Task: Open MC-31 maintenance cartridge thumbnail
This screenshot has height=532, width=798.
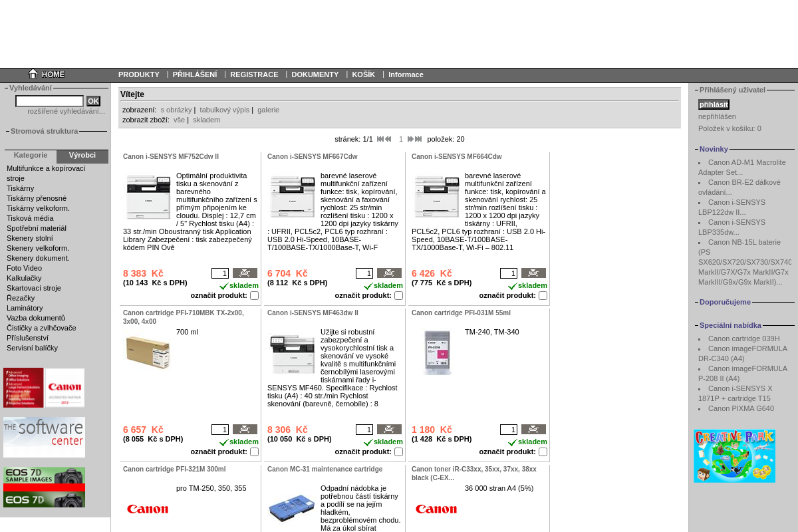Action: [293, 509]
